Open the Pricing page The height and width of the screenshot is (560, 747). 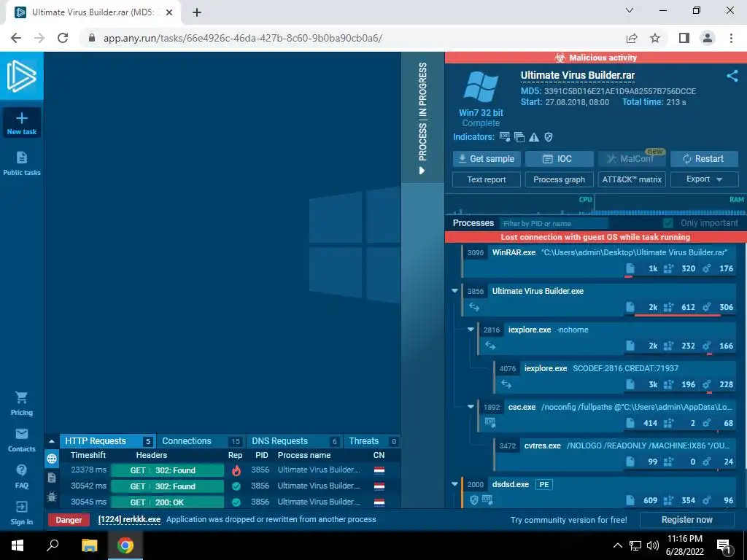point(21,403)
